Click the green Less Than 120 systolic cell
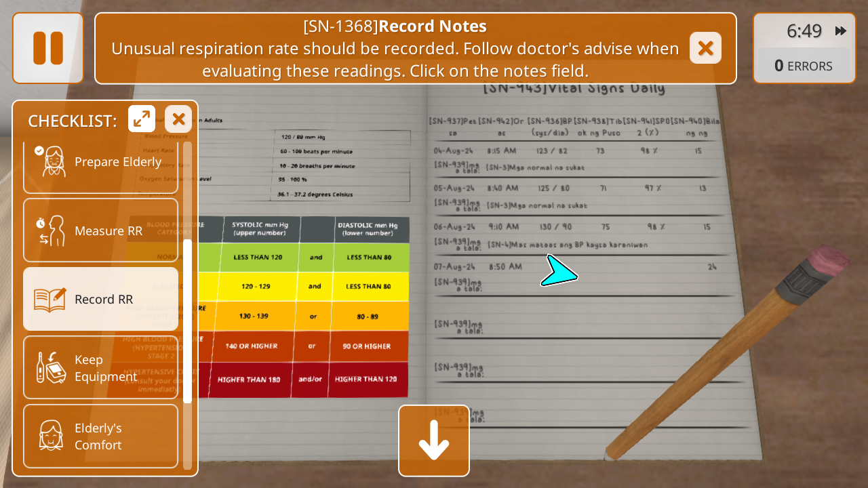This screenshot has width=868, height=488. [259, 258]
